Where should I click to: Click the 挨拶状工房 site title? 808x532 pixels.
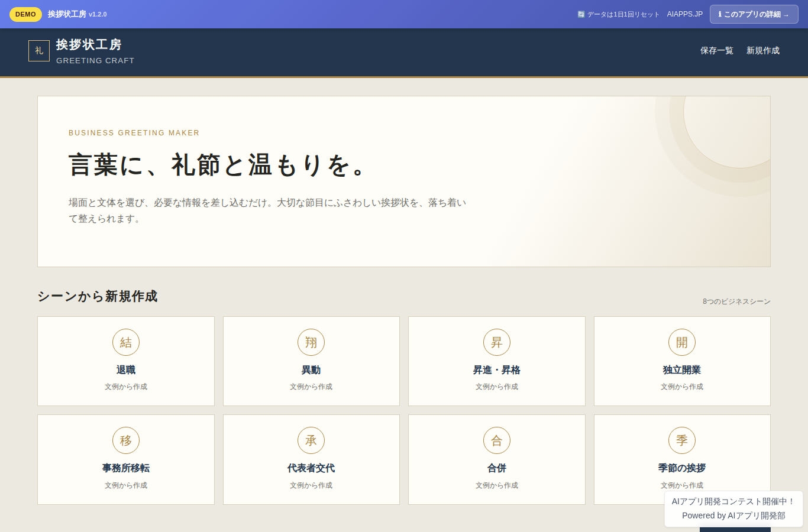pos(89,45)
